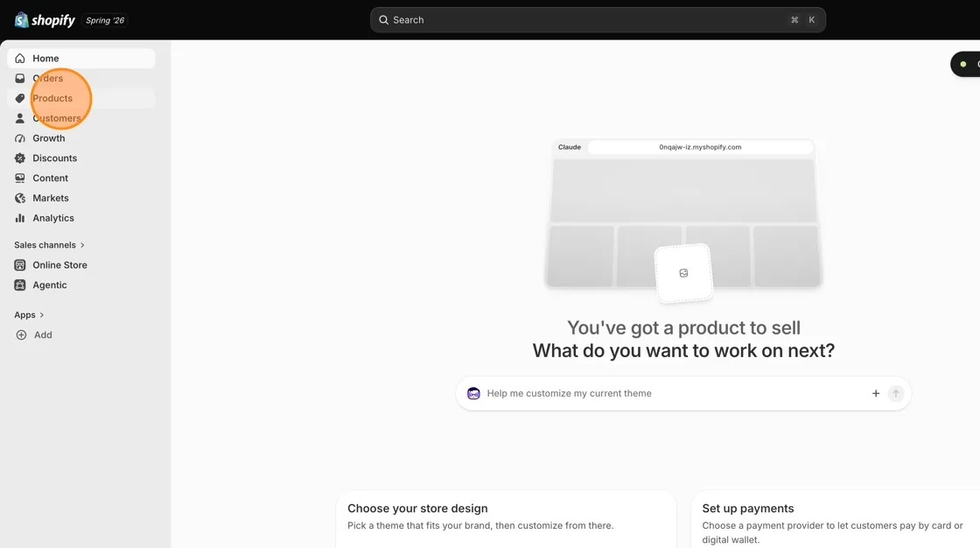Image resolution: width=980 pixels, height=548 pixels.
Task: Click the bar chart icon beside Analytics
Action: click(x=20, y=218)
